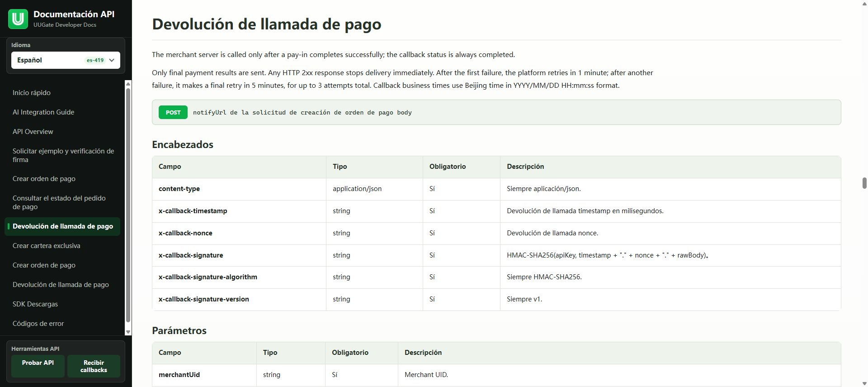Click the application/json type cell

(374, 189)
